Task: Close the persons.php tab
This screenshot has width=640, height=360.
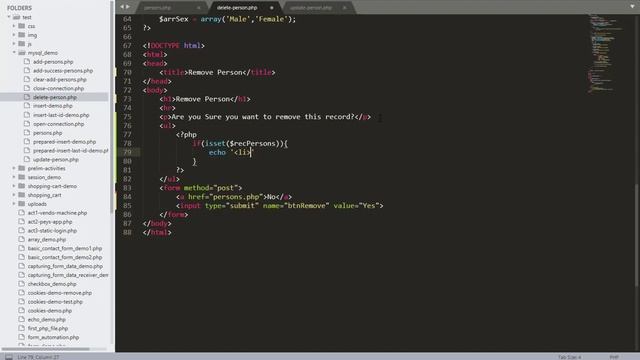Action: [x=199, y=8]
